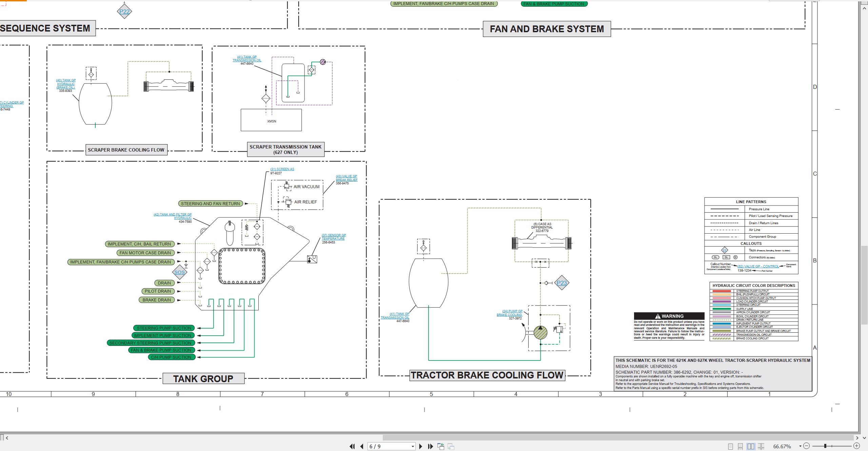Click the zoom slider handle
The height and width of the screenshot is (451, 868).
click(825, 446)
